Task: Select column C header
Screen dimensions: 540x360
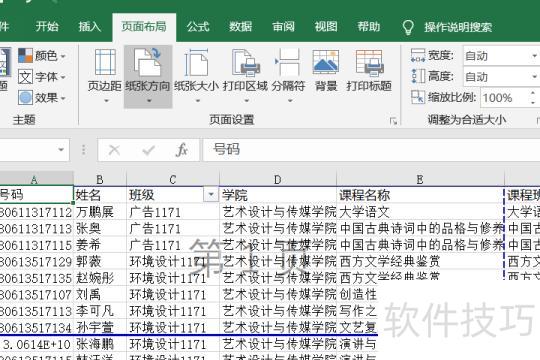Action: [x=173, y=179]
